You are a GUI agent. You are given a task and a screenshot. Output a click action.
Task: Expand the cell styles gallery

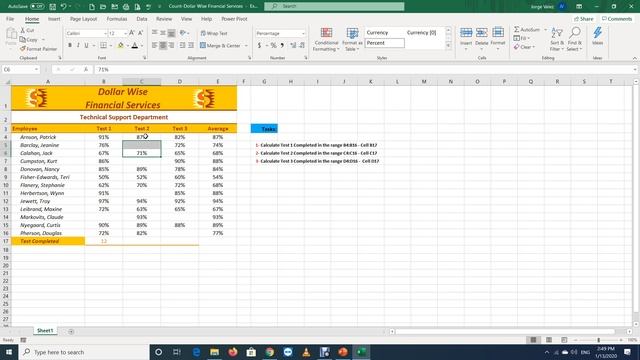(x=448, y=45)
